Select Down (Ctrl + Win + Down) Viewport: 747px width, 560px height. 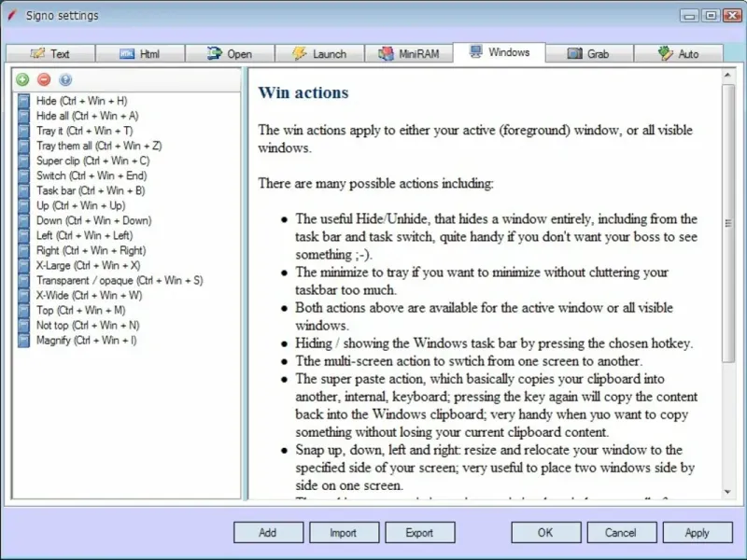tap(94, 220)
